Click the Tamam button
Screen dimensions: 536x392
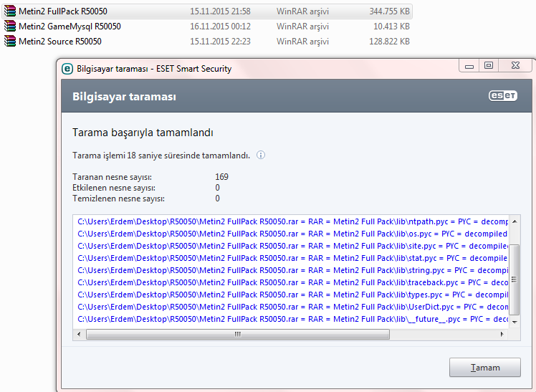click(484, 368)
